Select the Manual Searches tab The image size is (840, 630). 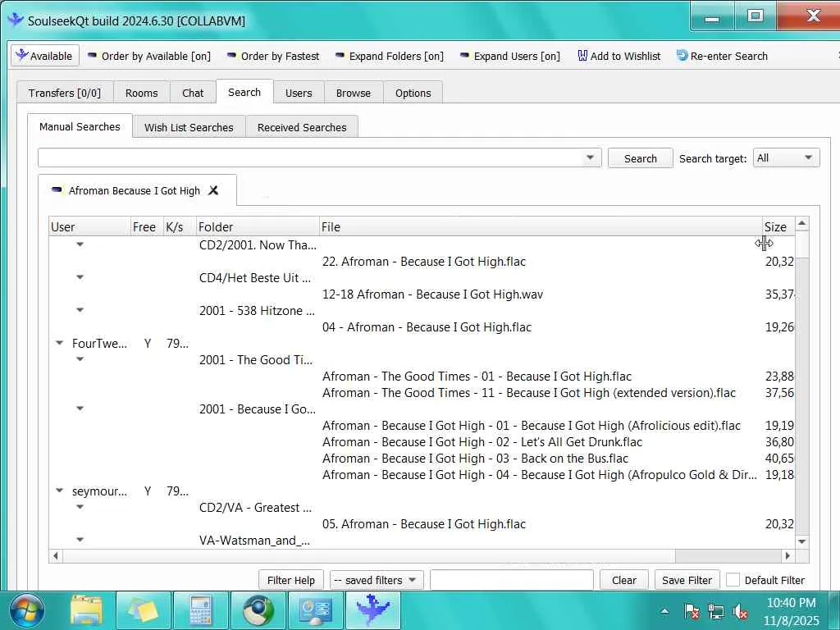[80, 126]
